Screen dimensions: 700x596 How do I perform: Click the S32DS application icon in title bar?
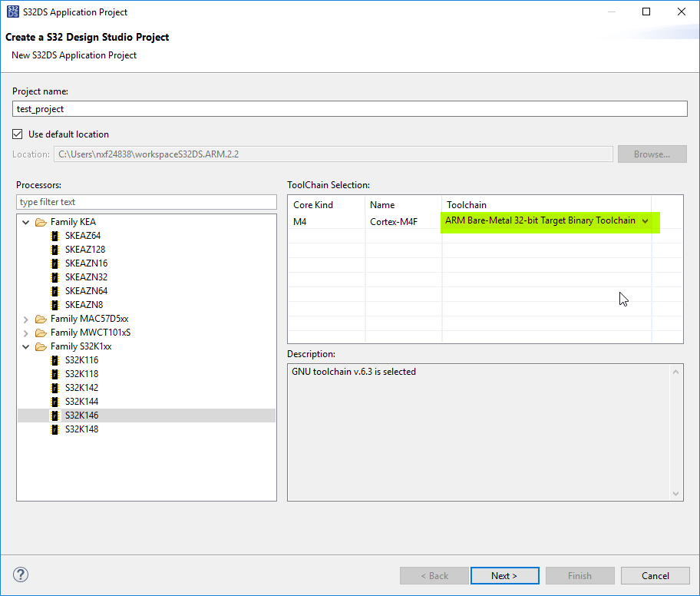[x=13, y=12]
